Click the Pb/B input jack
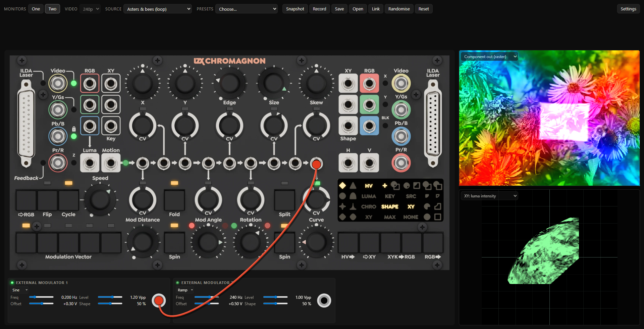 point(58,136)
